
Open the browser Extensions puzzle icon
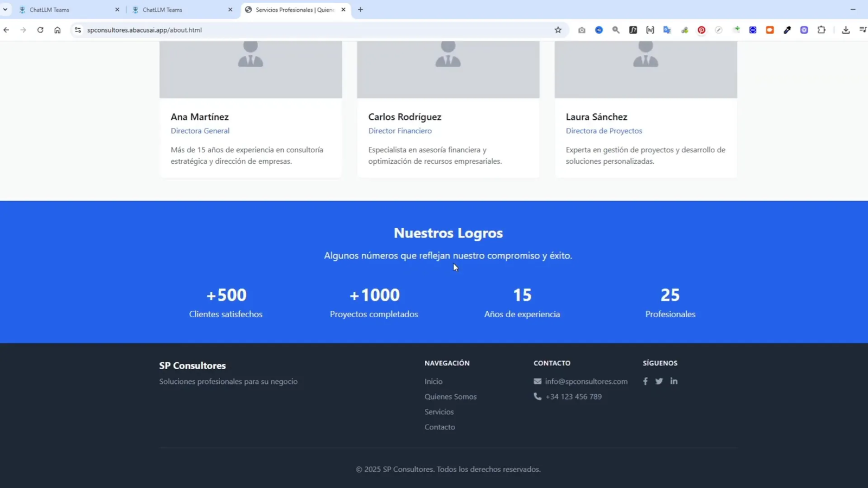point(821,30)
